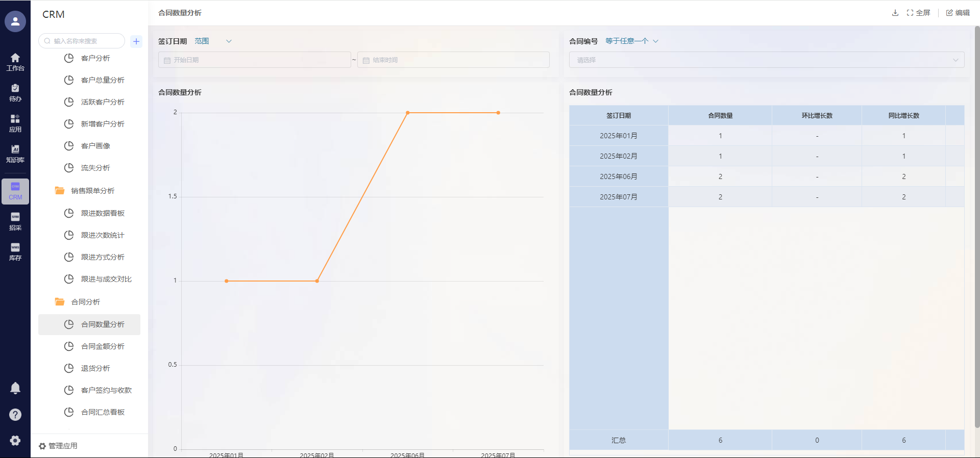Click the notification bell icon

tap(15, 388)
